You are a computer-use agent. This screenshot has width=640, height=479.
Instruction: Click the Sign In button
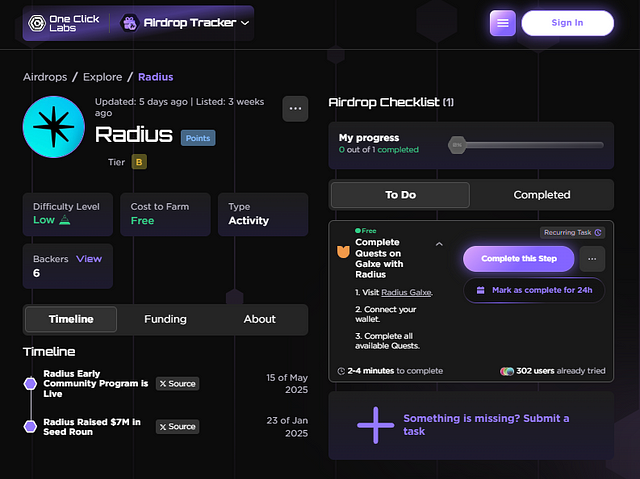tap(567, 23)
